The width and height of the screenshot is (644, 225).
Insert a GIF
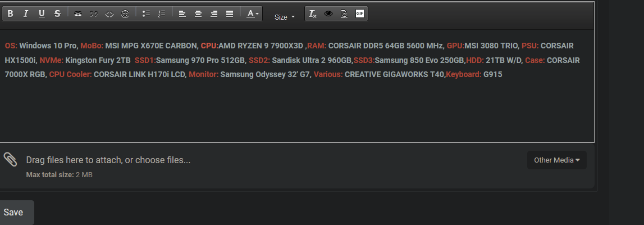click(x=360, y=13)
